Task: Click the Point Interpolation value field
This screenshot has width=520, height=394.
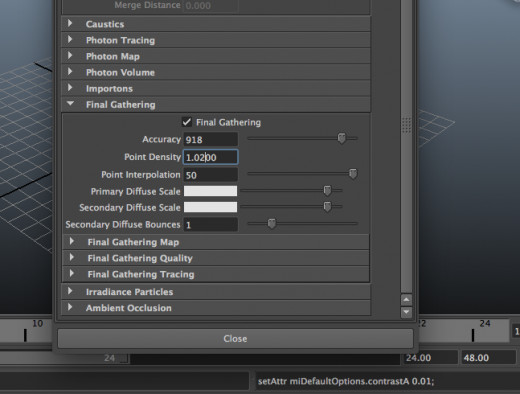Action: [211, 175]
